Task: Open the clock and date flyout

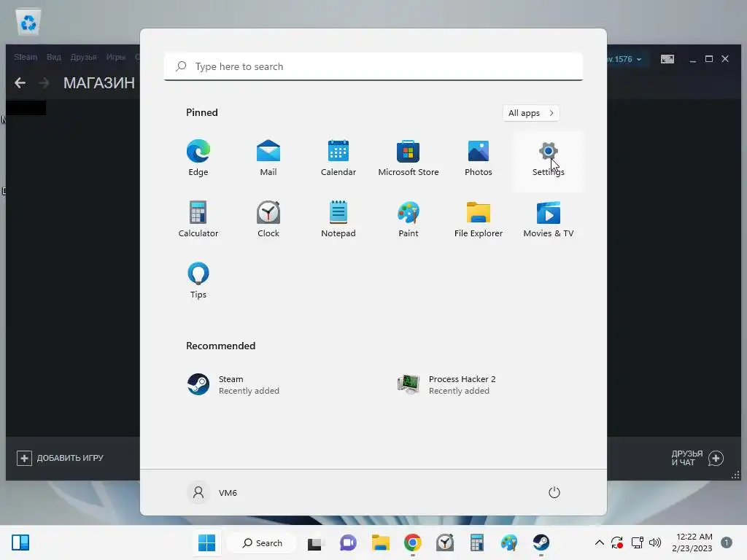Action: [x=692, y=542]
